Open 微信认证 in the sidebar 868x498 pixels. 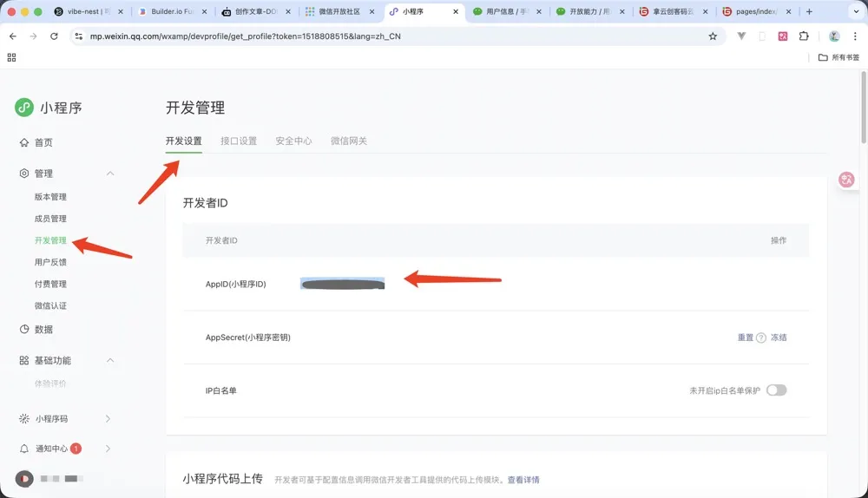point(50,305)
